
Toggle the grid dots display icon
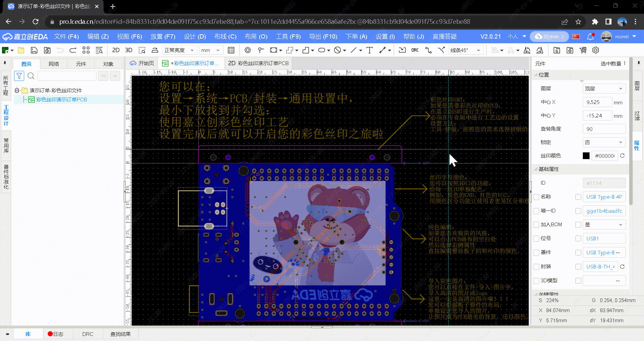pyautogui.click(x=231, y=50)
